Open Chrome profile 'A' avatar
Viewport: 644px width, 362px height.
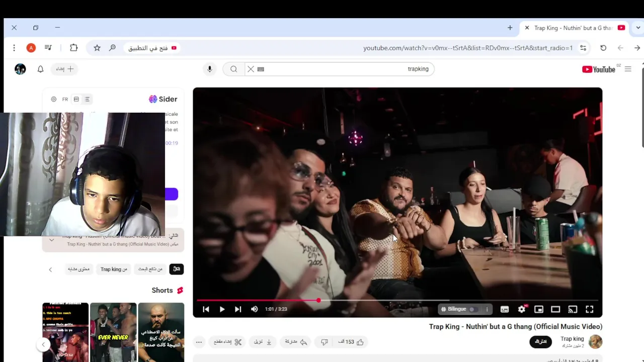31,48
